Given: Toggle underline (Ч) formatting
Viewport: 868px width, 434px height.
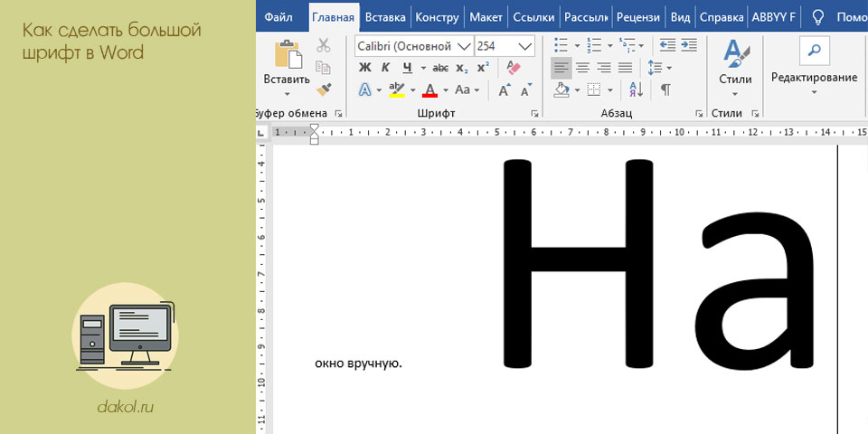Looking at the screenshot, I should 408,68.
